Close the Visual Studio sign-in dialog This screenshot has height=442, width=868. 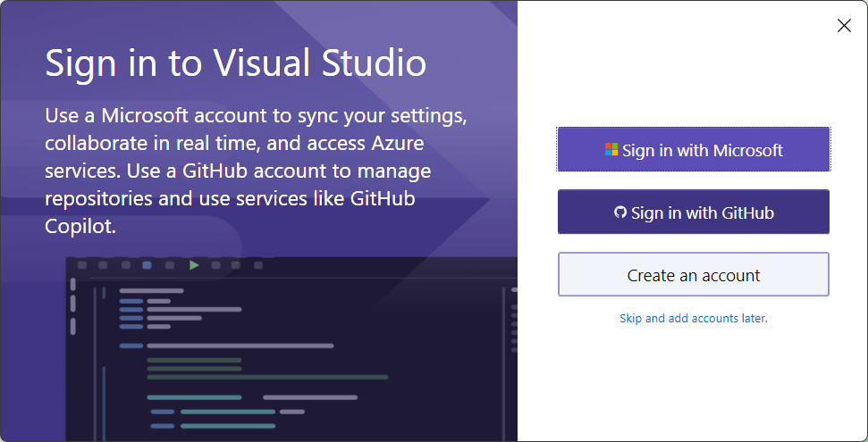tap(844, 25)
